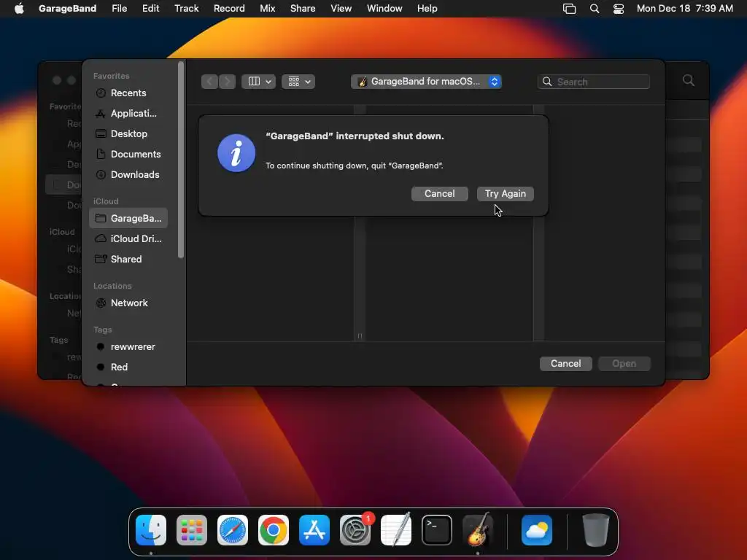Select Documents in the sidebar
The width and height of the screenshot is (747, 560).
click(x=128, y=155)
